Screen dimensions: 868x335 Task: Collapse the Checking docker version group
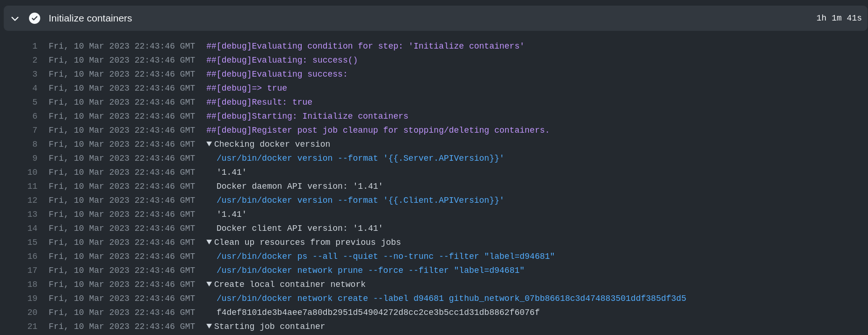coord(209,144)
